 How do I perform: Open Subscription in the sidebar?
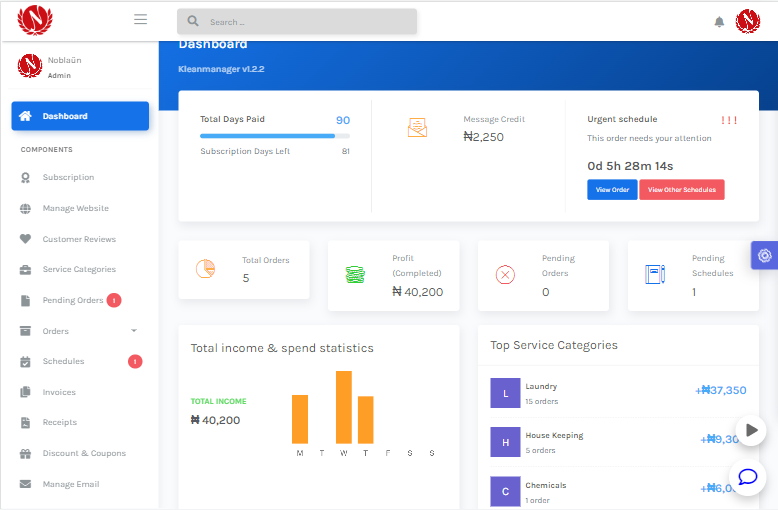[x=68, y=177]
